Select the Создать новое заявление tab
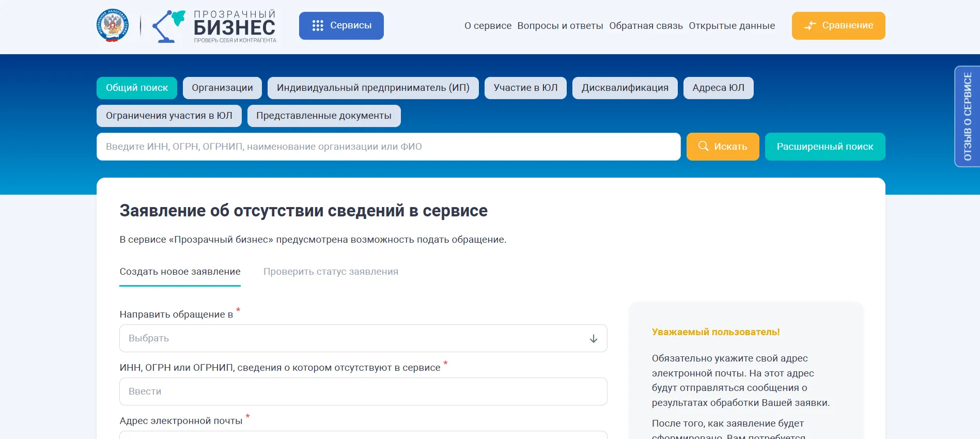980x439 pixels. click(180, 272)
